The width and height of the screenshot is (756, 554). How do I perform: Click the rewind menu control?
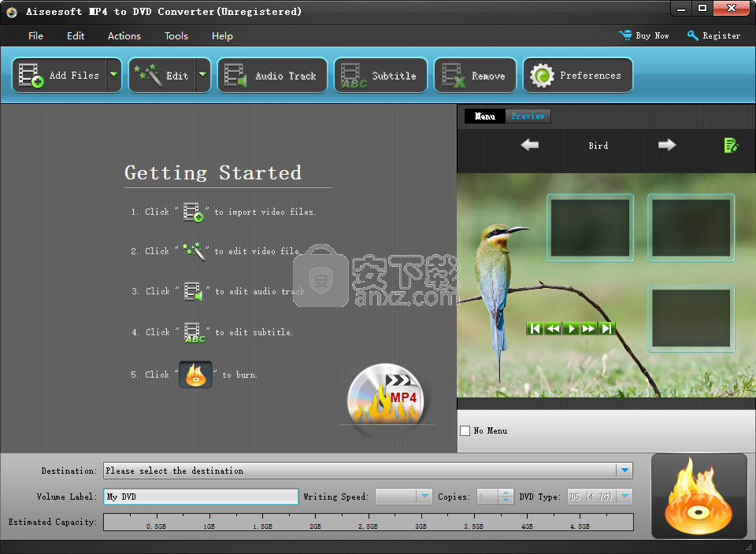(x=553, y=329)
